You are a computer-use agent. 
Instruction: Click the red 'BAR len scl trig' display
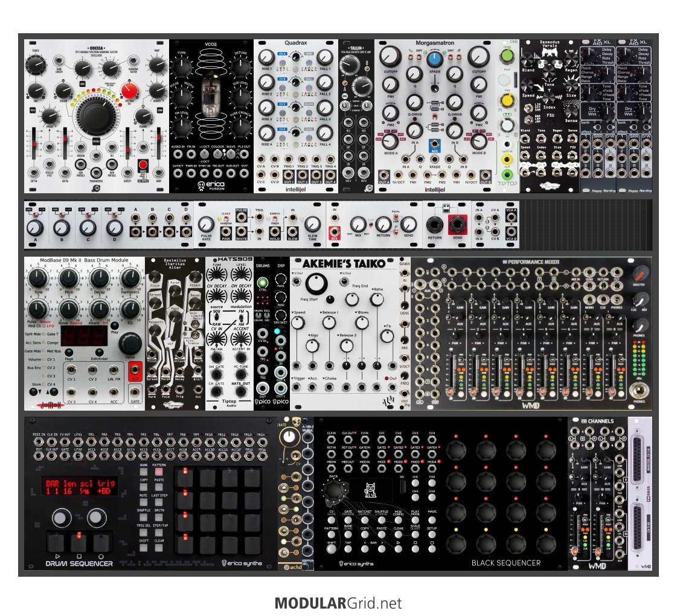click(x=80, y=487)
